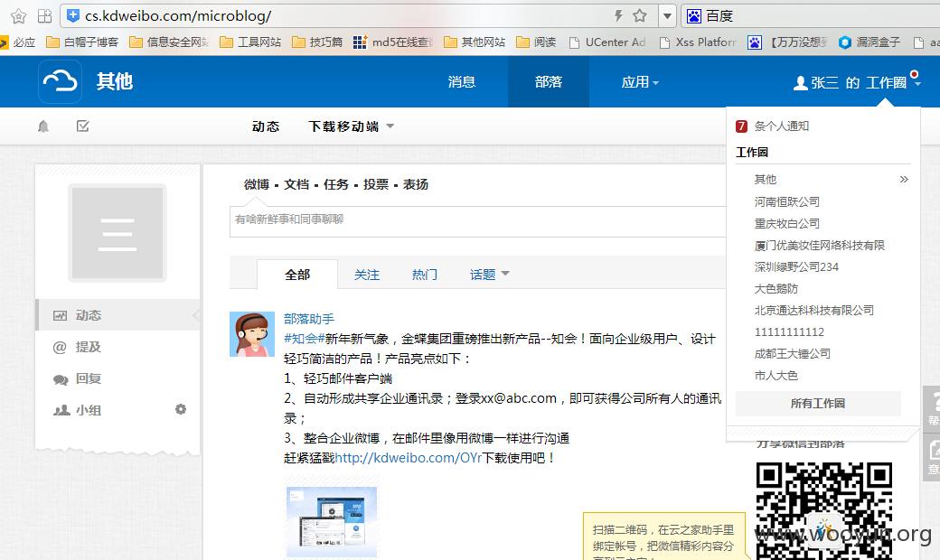940x560 pixels.
Task: Choose 任务 post type
Action: [335, 184]
